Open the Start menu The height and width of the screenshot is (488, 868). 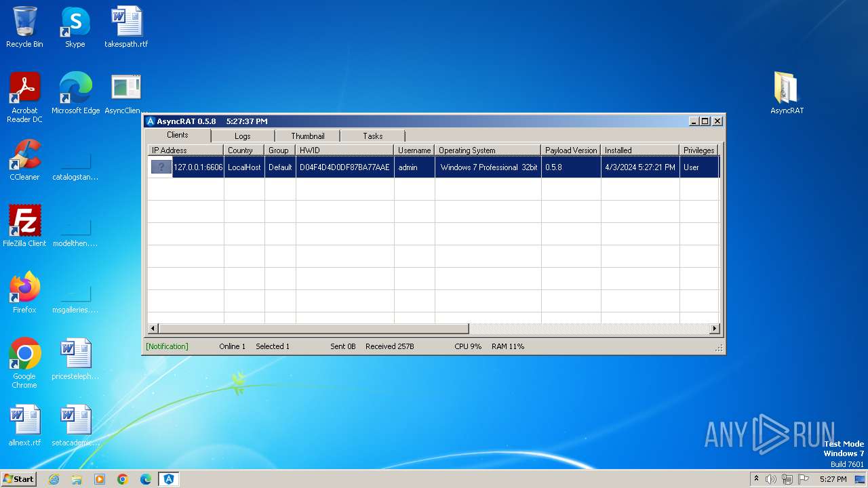[x=19, y=479]
